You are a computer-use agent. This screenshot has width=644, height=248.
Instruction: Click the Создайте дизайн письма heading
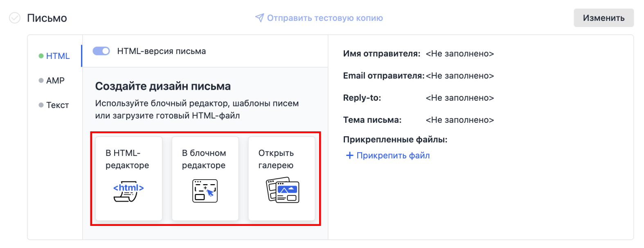point(163,86)
